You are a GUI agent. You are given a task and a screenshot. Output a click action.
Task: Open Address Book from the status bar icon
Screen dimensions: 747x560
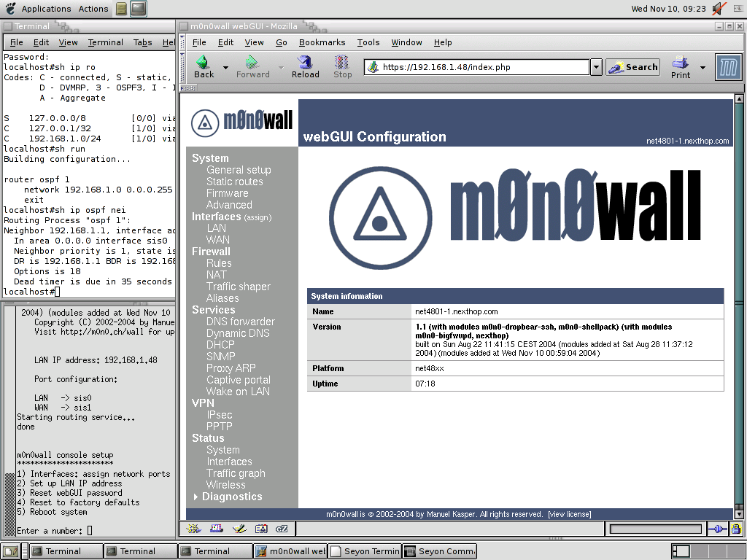[261, 528]
